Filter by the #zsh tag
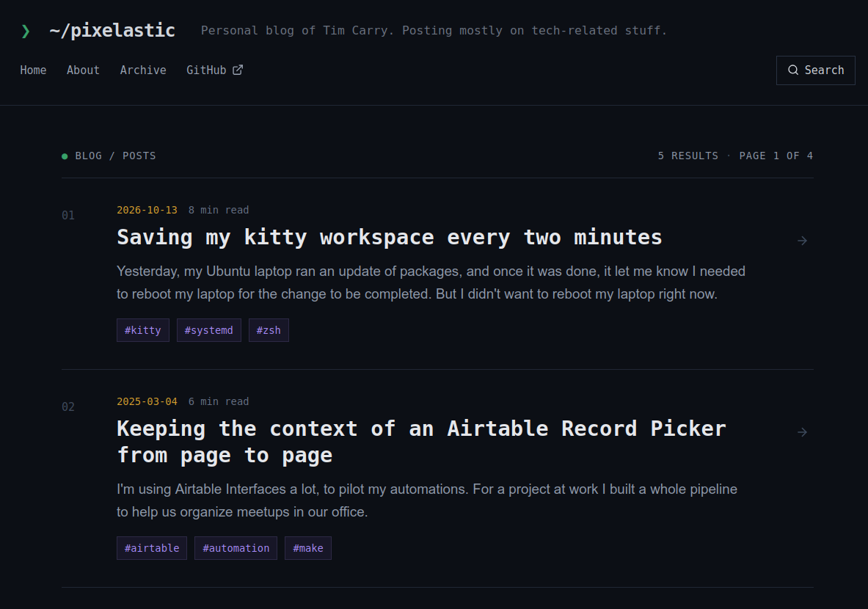This screenshot has height=609, width=868. [x=269, y=330]
